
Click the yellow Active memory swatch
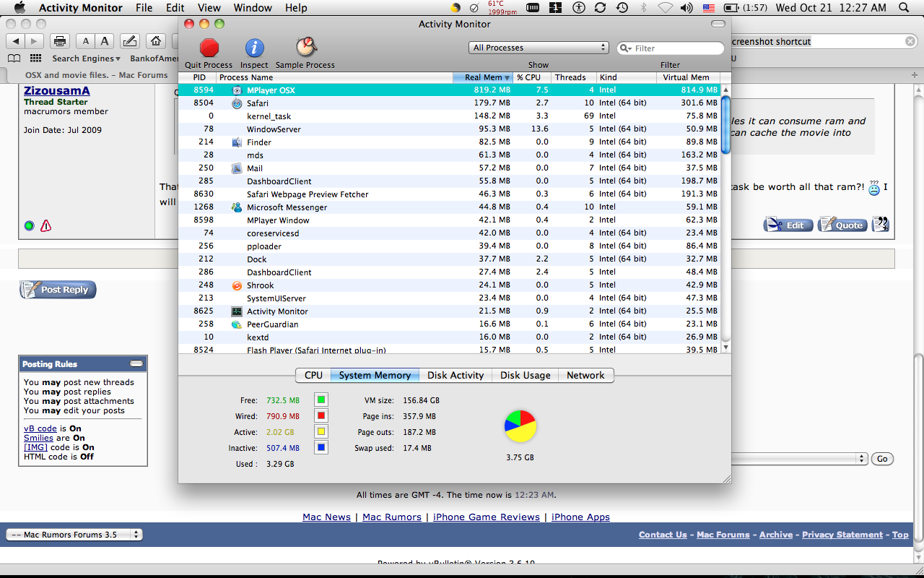(x=321, y=431)
